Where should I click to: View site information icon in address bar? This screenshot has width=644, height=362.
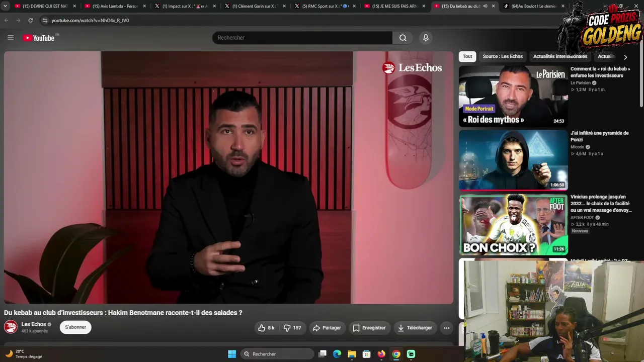click(x=45, y=20)
